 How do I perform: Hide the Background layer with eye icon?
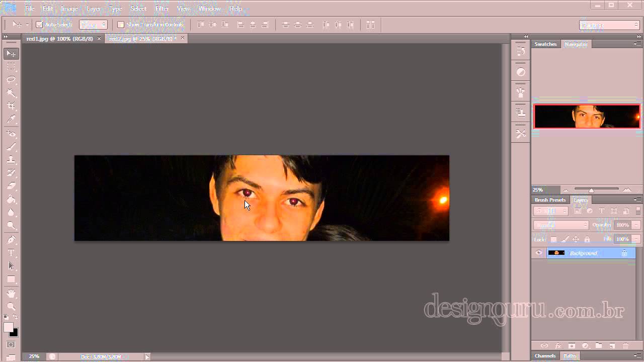(539, 253)
